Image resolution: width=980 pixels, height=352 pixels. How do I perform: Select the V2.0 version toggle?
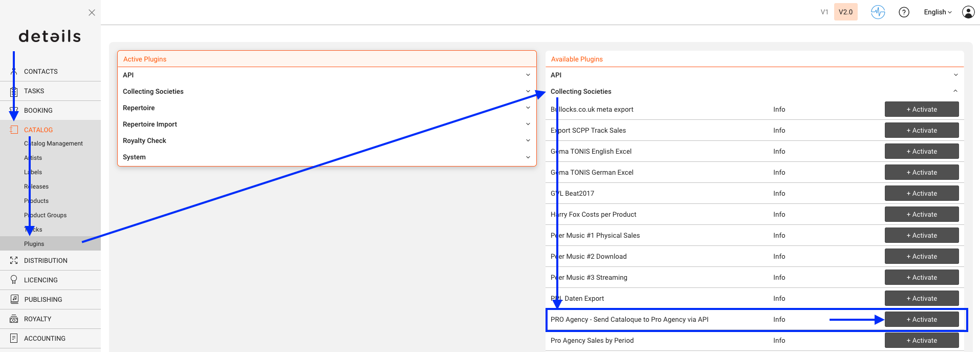tap(845, 12)
